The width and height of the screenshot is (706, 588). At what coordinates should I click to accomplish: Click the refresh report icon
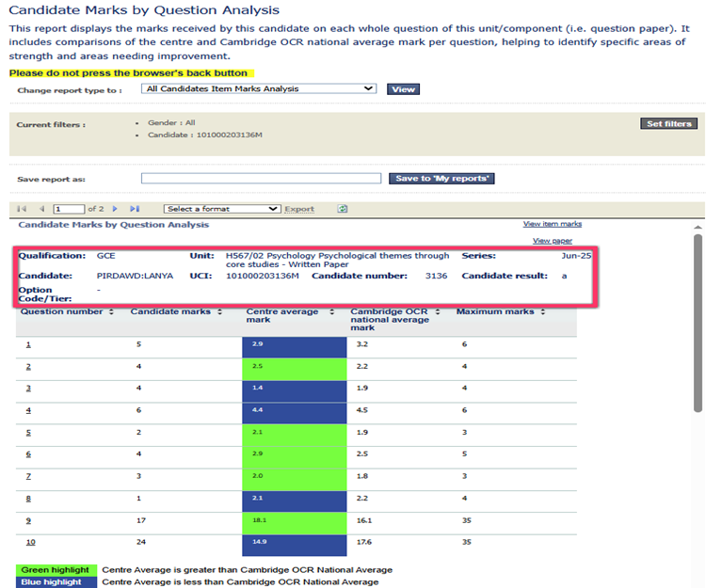pyautogui.click(x=343, y=209)
